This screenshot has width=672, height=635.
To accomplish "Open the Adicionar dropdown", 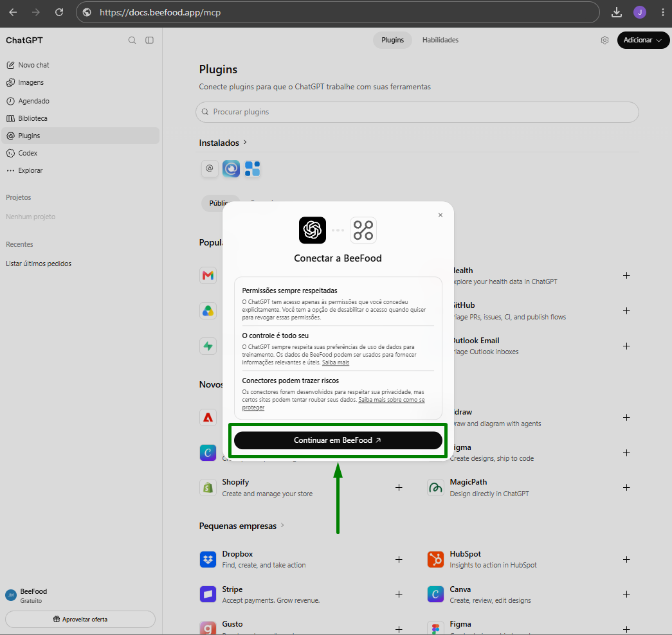I will (643, 40).
